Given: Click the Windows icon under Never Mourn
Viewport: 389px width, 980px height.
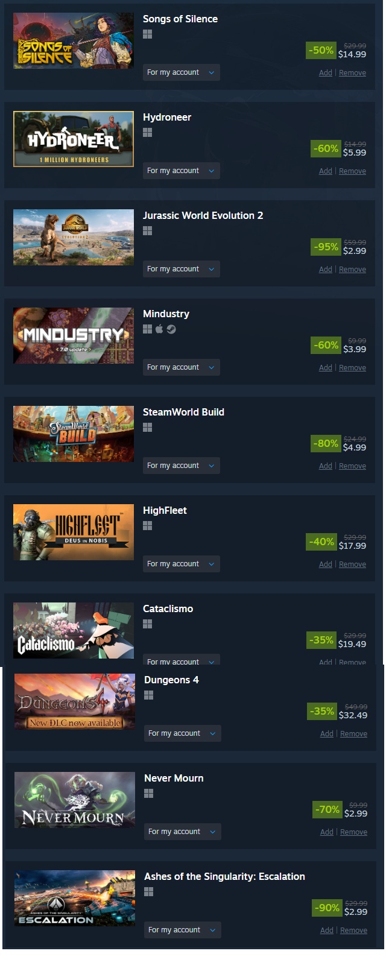Looking at the screenshot, I should click(148, 794).
